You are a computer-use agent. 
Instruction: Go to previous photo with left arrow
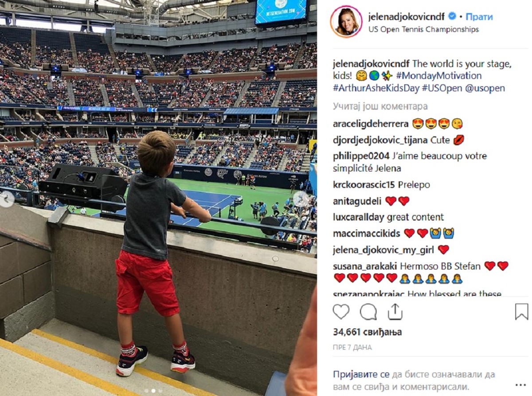(7, 198)
